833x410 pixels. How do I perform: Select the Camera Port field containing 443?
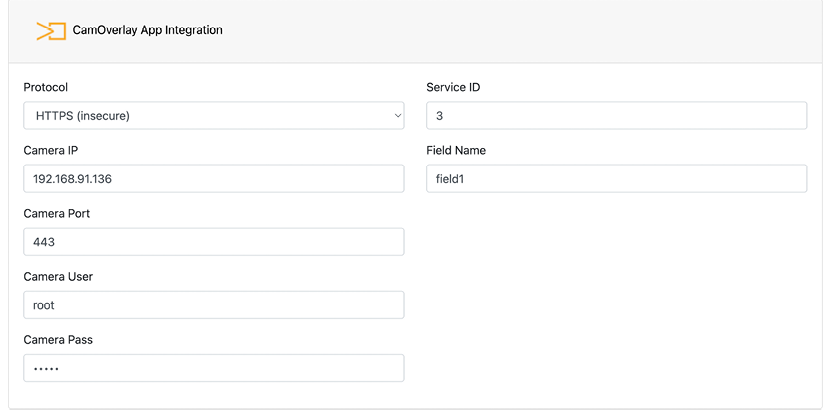pos(214,242)
